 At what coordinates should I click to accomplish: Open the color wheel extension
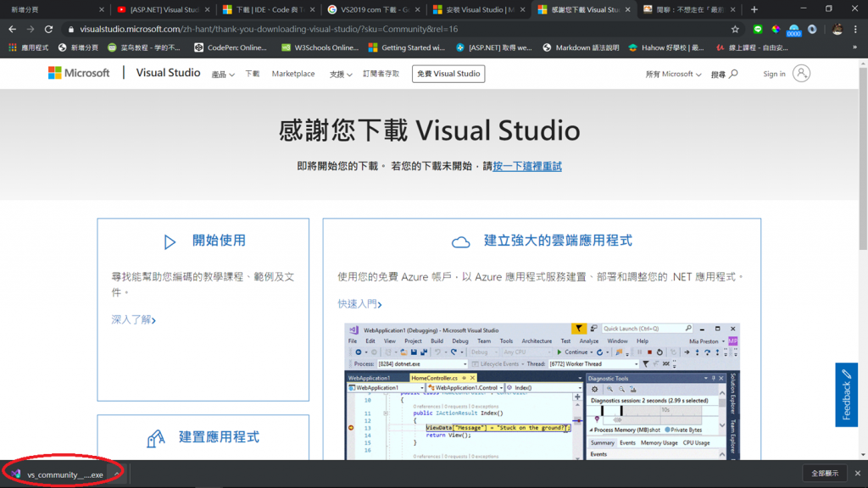point(776,30)
